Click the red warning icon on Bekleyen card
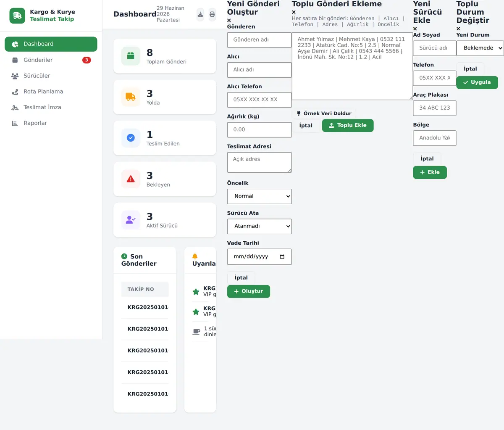504x430 pixels. [131, 179]
